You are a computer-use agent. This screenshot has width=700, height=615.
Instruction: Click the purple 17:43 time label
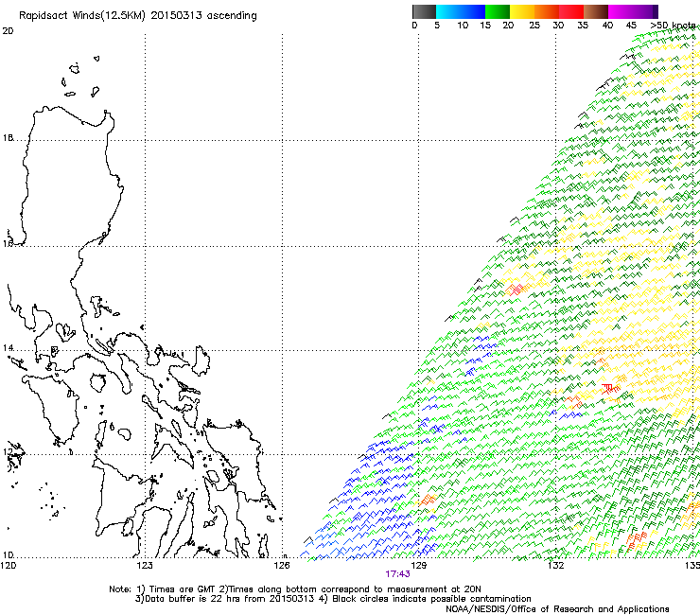[x=397, y=574]
